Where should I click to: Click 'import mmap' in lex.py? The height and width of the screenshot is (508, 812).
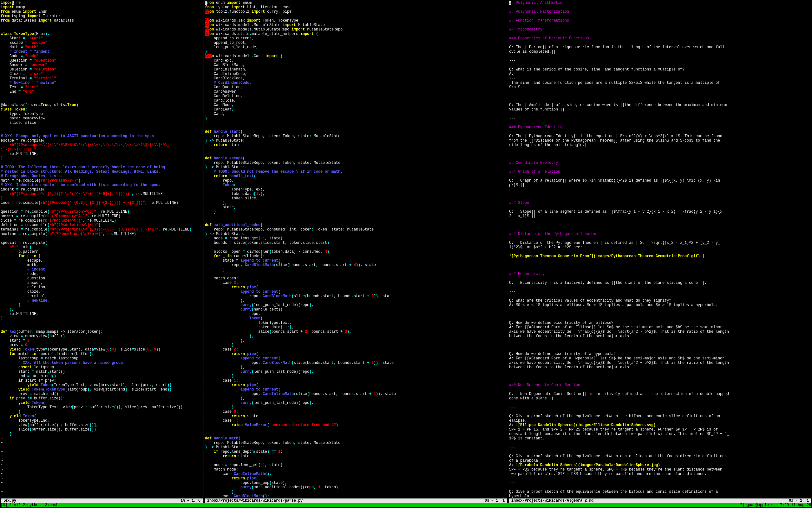pos(13,7)
